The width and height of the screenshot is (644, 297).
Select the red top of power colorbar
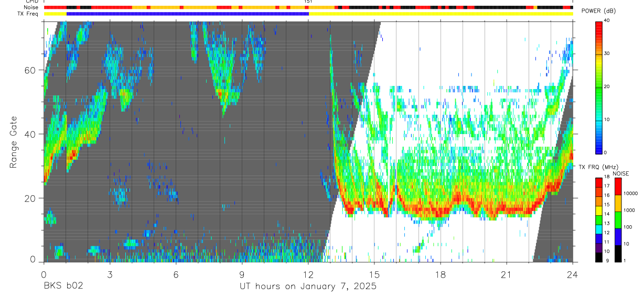pyautogui.click(x=598, y=26)
